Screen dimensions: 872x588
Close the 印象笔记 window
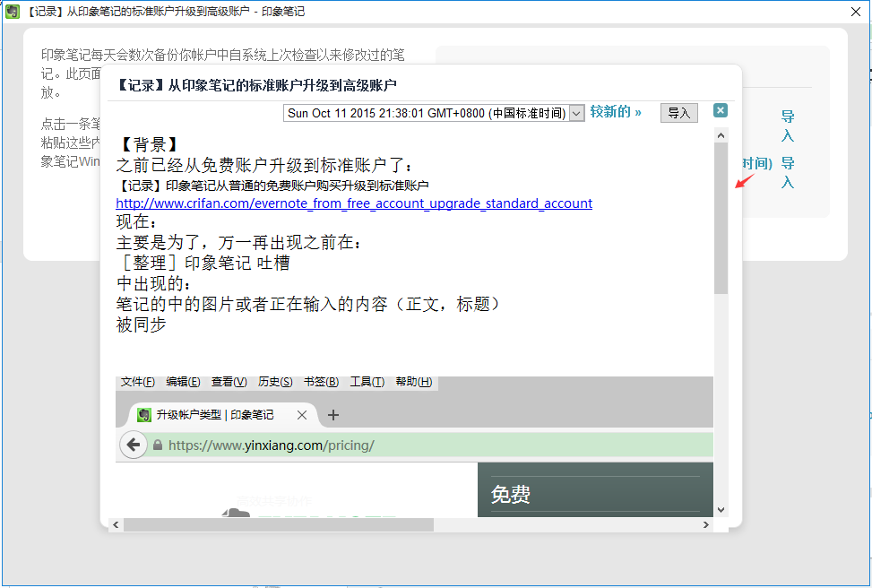pyautogui.click(x=856, y=12)
